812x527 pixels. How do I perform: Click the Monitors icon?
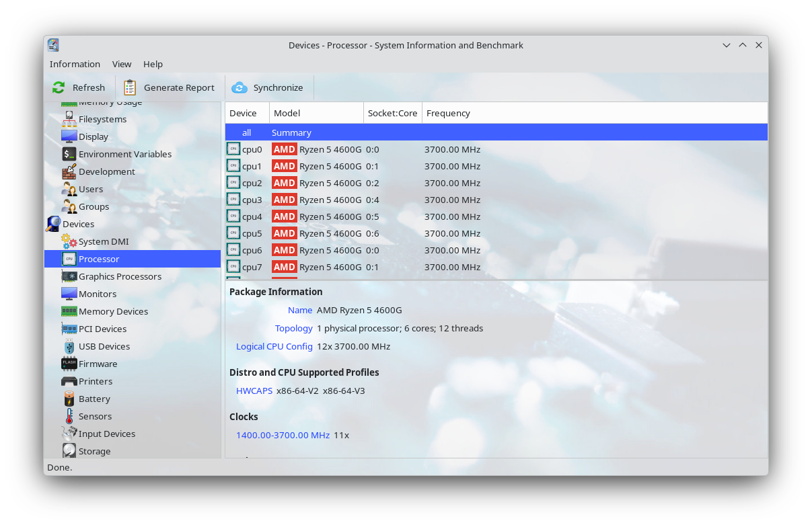69,294
